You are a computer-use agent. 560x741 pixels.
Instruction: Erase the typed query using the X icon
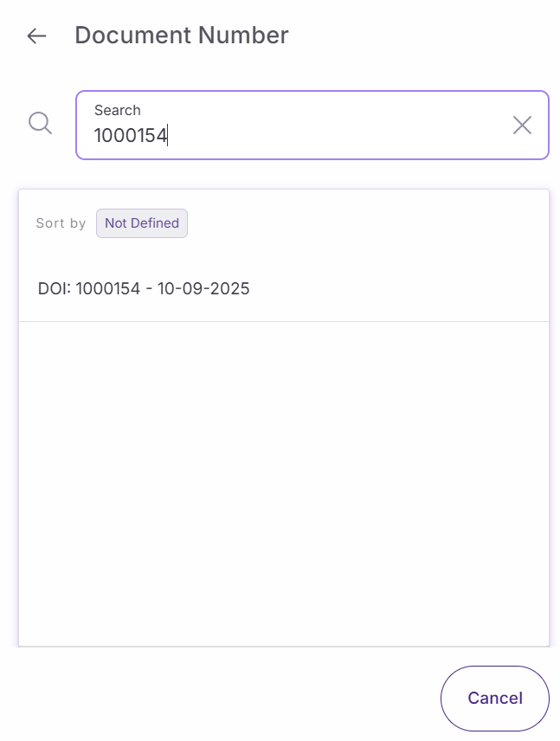(x=522, y=126)
